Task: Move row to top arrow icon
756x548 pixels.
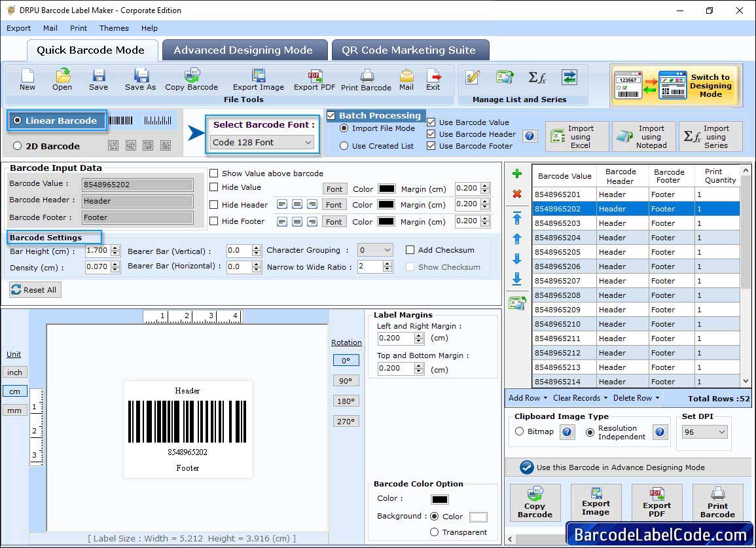Action: (x=517, y=218)
